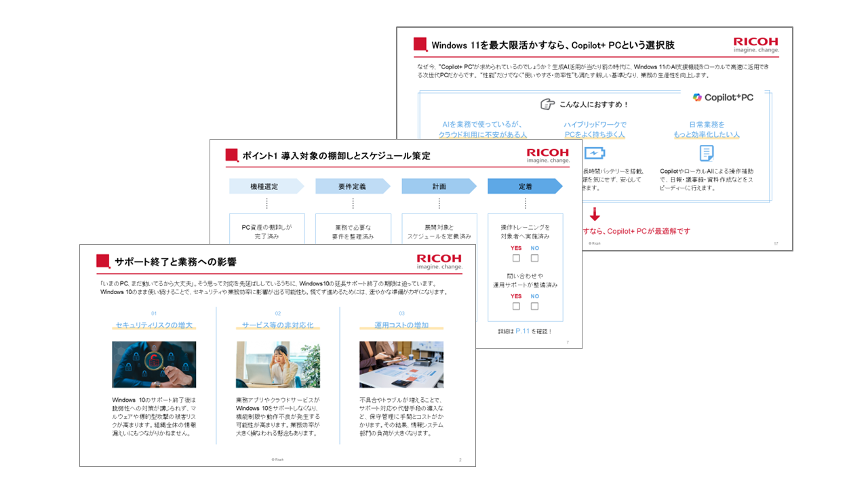The width and height of the screenshot is (868, 488).
Task: Click the RICOH logo on Copilot+ PC slide
Action: 756,45
